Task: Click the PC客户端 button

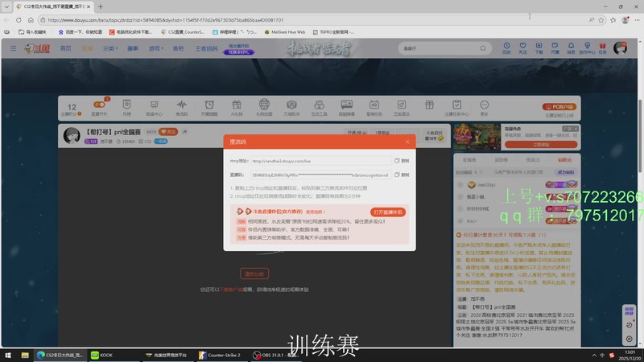Action: coord(559,107)
